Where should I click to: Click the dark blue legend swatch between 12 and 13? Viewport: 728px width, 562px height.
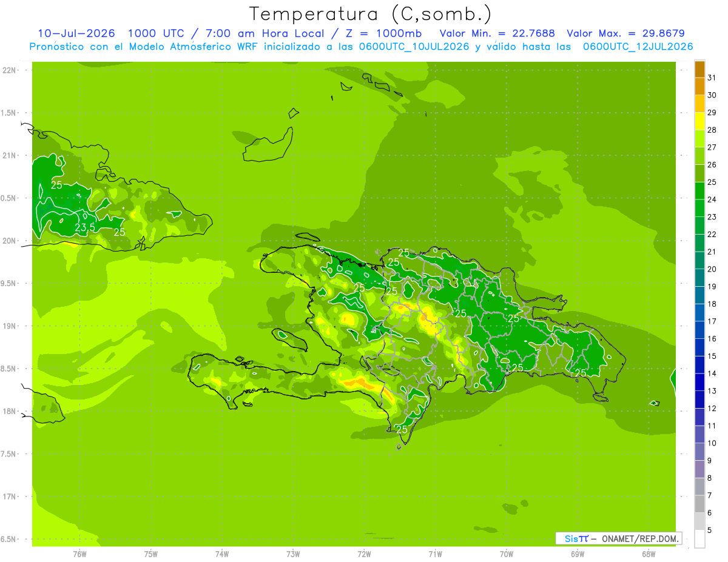tap(699, 400)
